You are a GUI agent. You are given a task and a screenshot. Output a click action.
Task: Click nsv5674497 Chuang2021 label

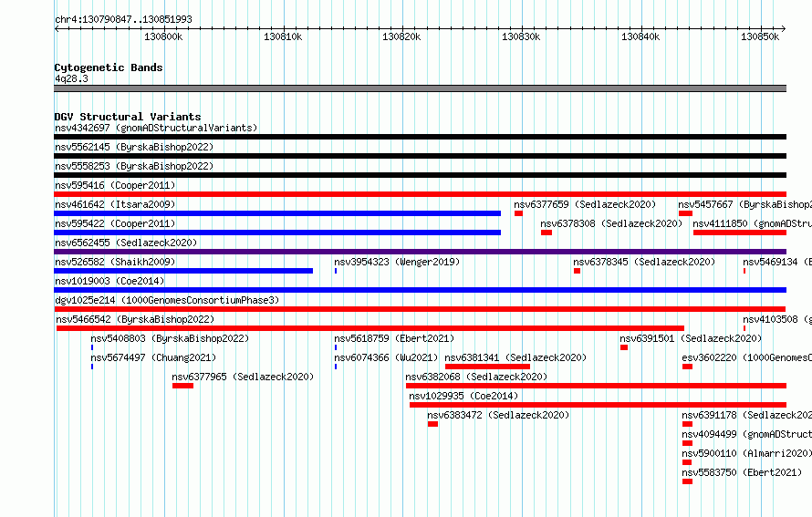click(x=153, y=357)
